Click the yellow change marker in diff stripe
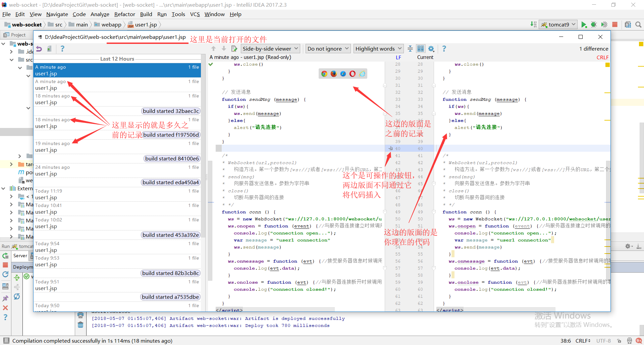Screen dimensions: 644x345 pos(607,65)
